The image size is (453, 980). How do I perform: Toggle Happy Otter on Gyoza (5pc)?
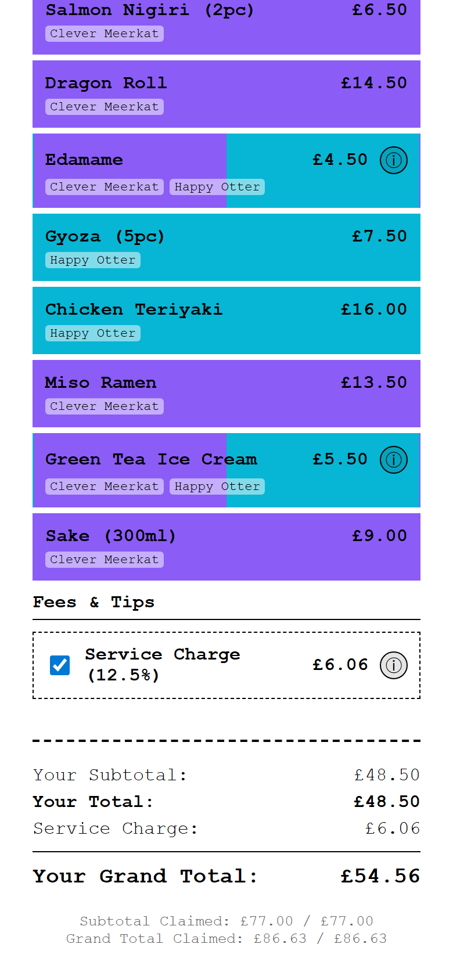(92, 260)
